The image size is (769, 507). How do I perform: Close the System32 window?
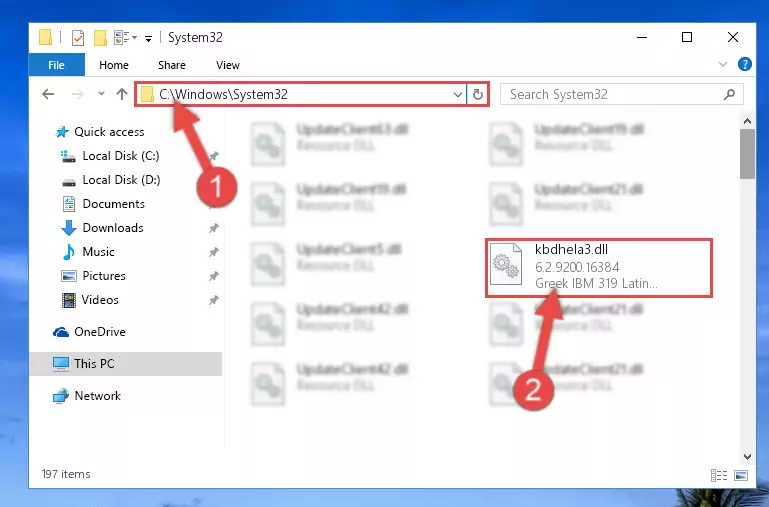[733, 37]
